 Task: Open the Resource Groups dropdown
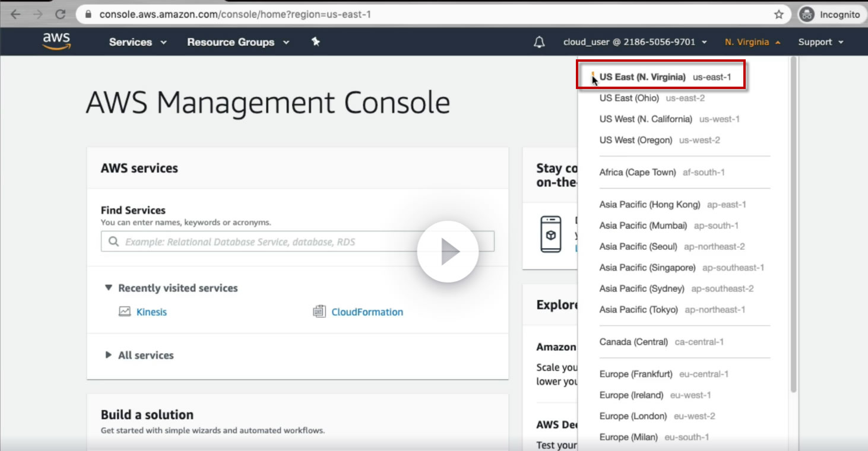237,42
